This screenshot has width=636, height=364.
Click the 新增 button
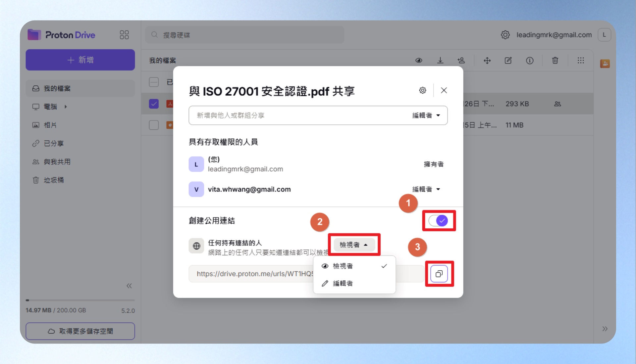(80, 60)
